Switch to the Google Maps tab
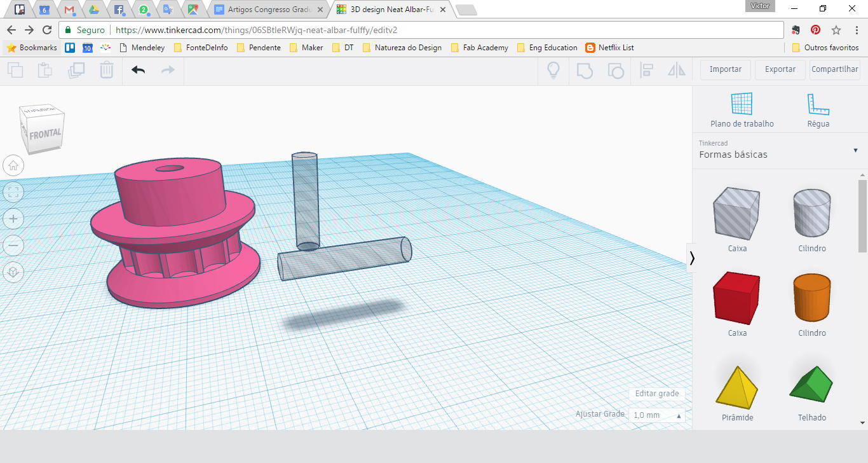 [192, 10]
